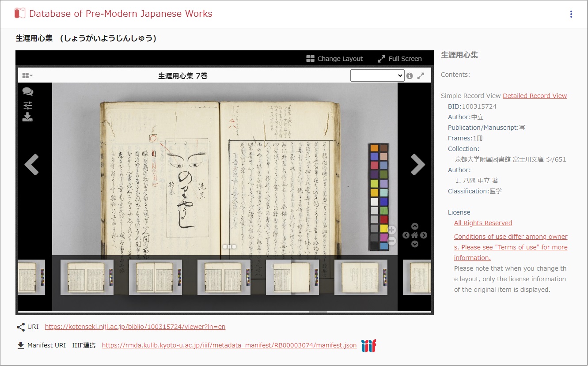The height and width of the screenshot is (366, 588).
Task: Click the viewer title 生涯用心集 7巻
Action: [x=183, y=76]
